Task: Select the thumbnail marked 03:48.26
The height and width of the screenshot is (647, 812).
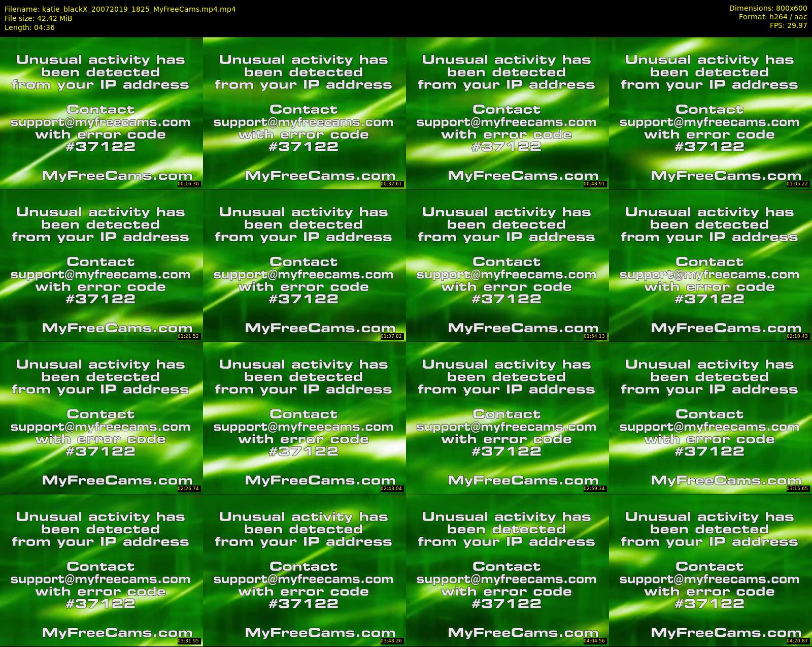Action: 304,570
